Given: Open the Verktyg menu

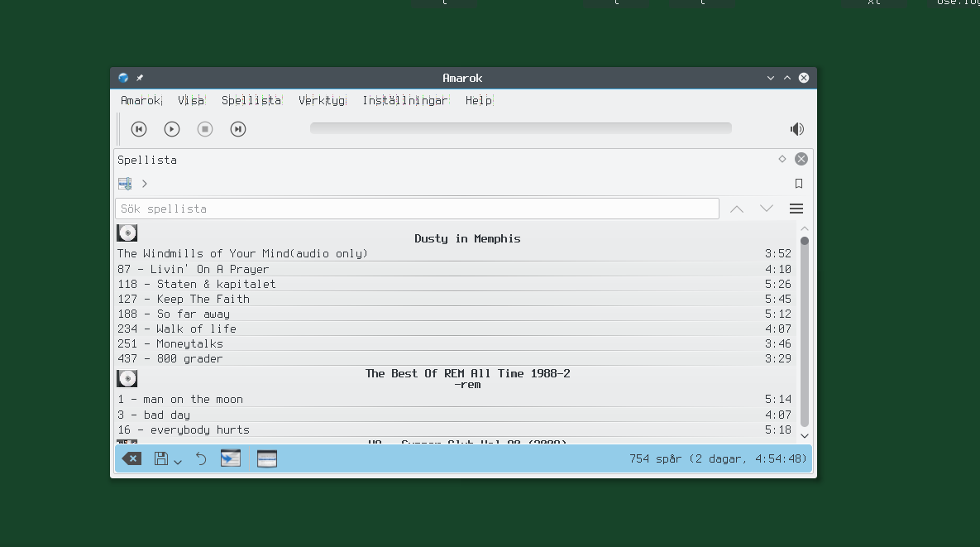Looking at the screenshot, I should [x=322, y=100].
